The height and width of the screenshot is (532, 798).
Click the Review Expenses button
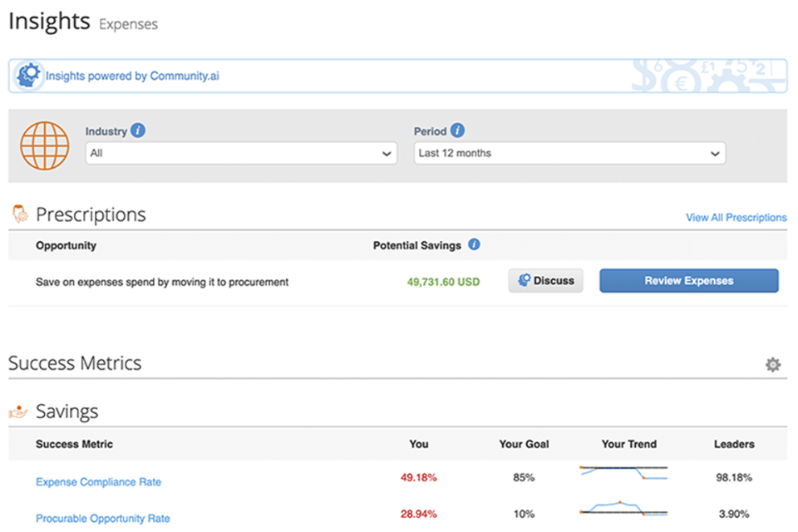click(x=688, y=280)
